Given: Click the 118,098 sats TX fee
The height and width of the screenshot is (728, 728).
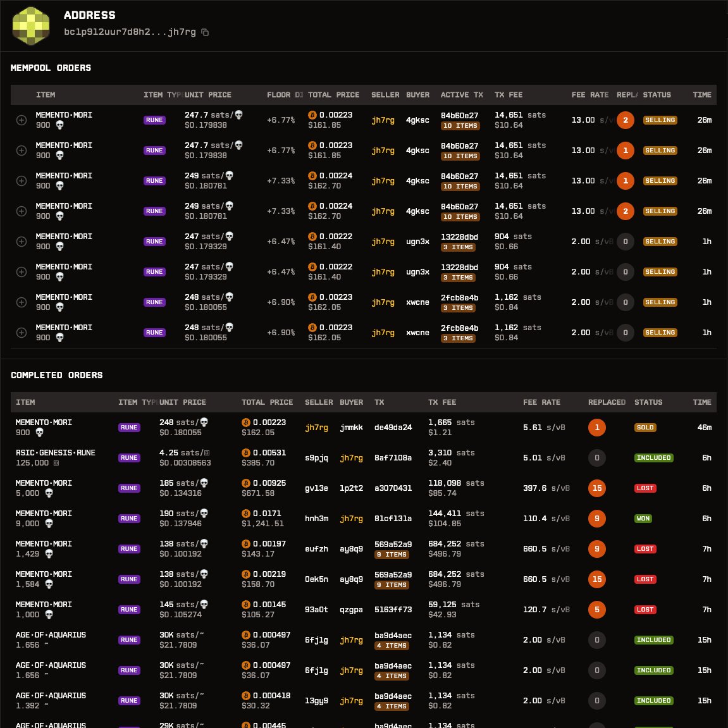Looking at the screenshot, I should [x=456, y=483].
